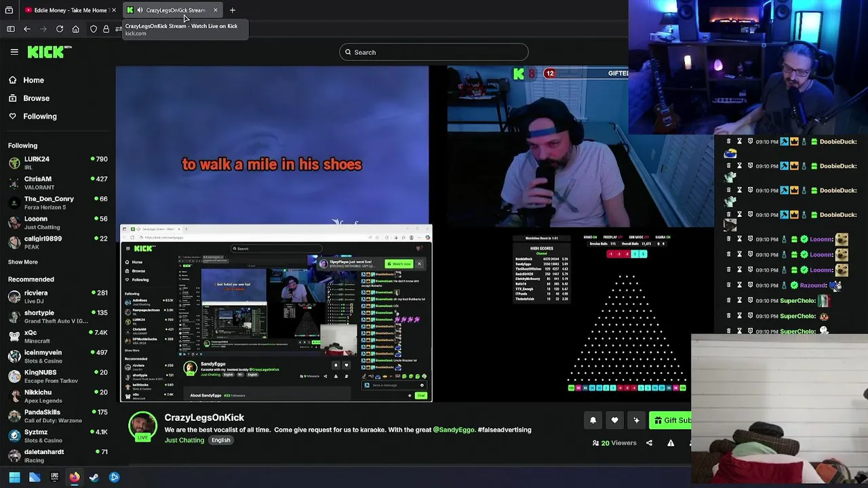Open PandaSkills channel
Screen dimensions: 868x488
(58, 415)
